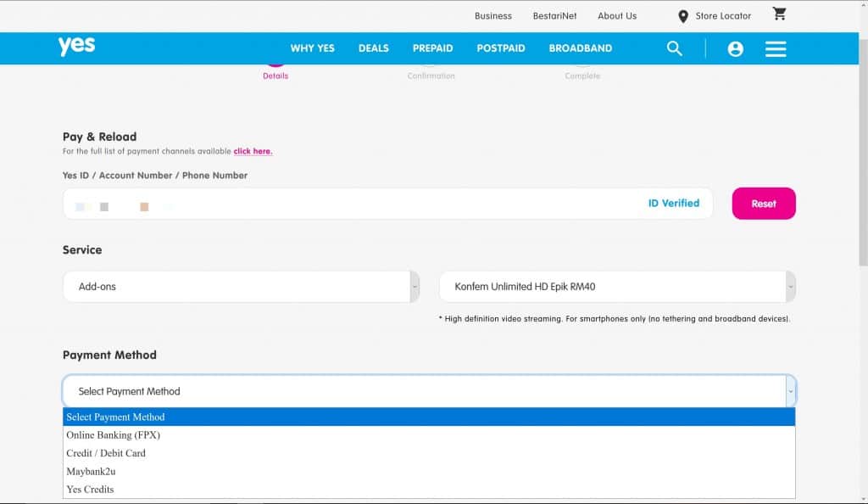Open the Store Locator link

pyautogui.click(x=723, y=16)
